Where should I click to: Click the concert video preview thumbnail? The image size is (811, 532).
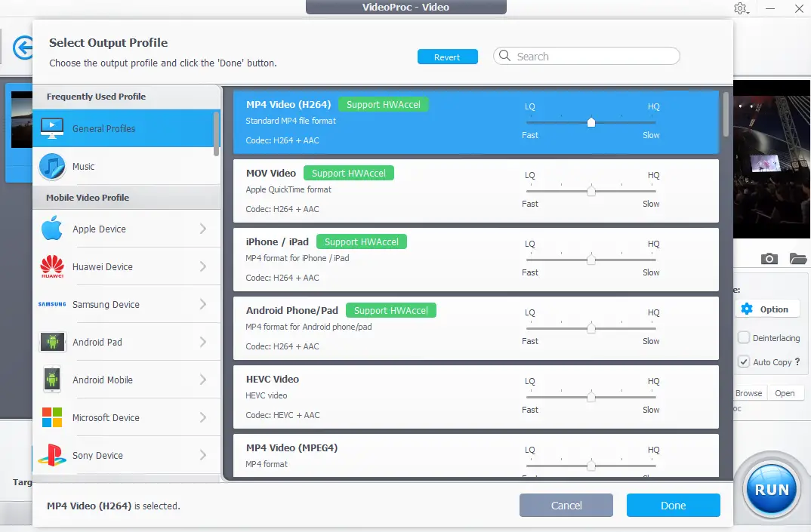[772, 159]
